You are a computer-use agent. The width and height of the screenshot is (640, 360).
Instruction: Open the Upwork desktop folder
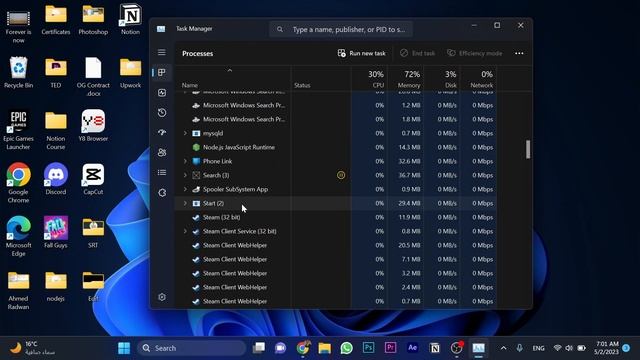click(x=130, y=73)
